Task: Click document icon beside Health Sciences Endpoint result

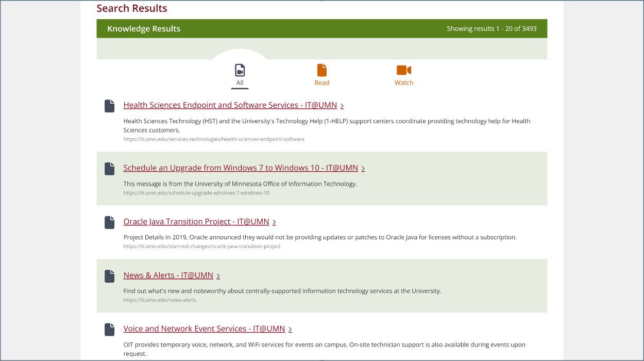Action: (109, 106)
